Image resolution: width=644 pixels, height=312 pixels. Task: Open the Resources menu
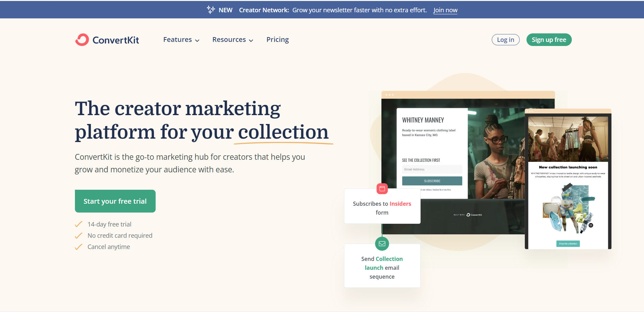coord(229,40)
